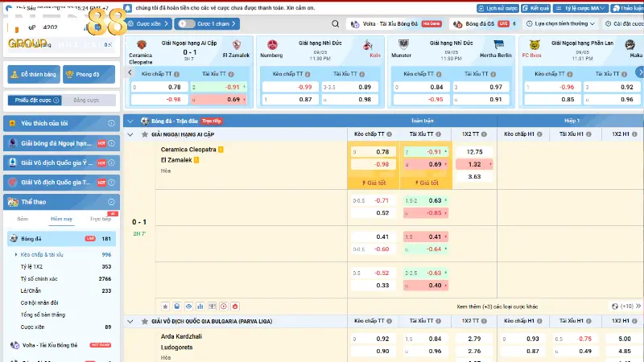The height and width of the screenshot is (362, 644).
Task: Click the Phong độ button
Action: (89, 74)
